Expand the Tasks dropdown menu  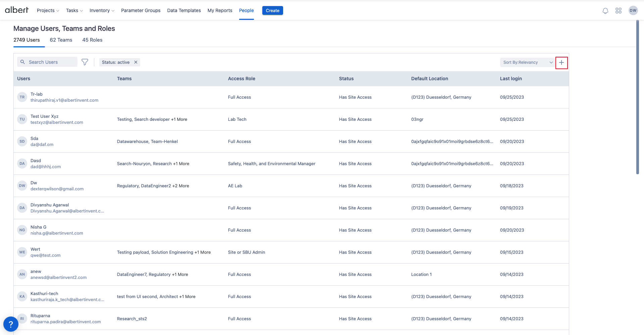pos(74,10)
